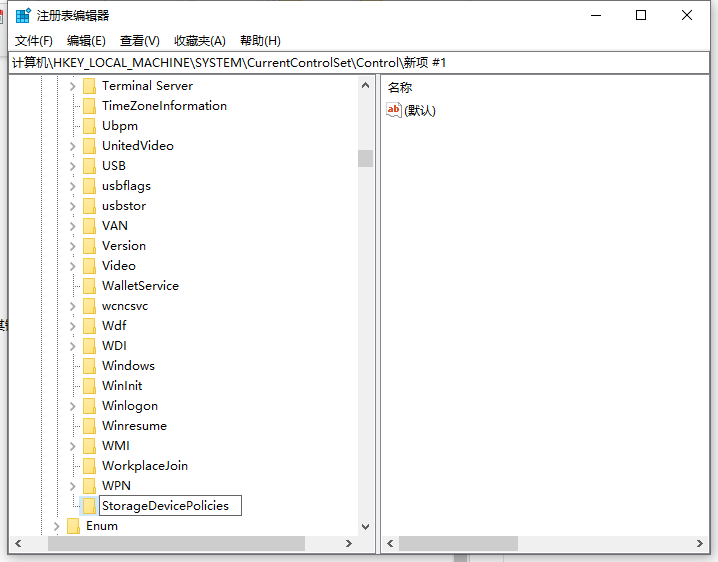
Task: Click the USB key folder icon
Action: point(89,166)
